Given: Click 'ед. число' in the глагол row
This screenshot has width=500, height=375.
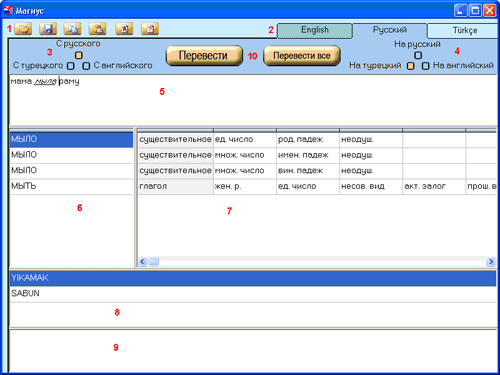Looking at the screenshot, I should point(308,186).
